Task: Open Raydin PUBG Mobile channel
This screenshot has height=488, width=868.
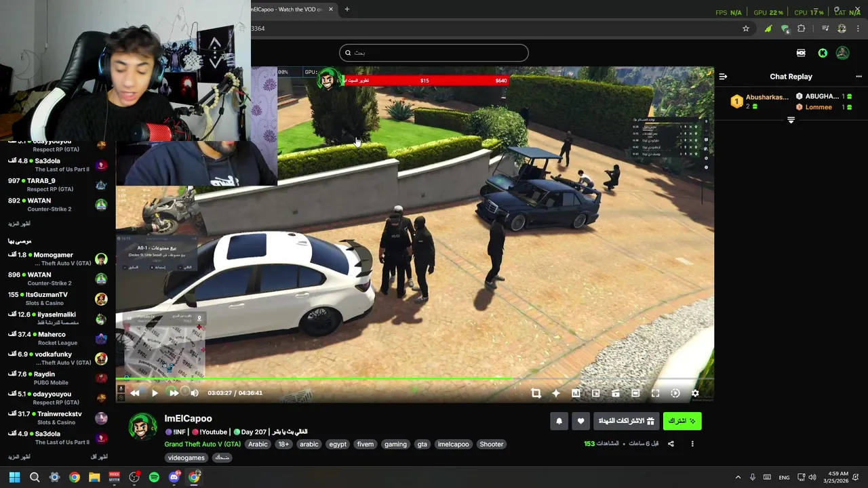Action: coord(58,378)
